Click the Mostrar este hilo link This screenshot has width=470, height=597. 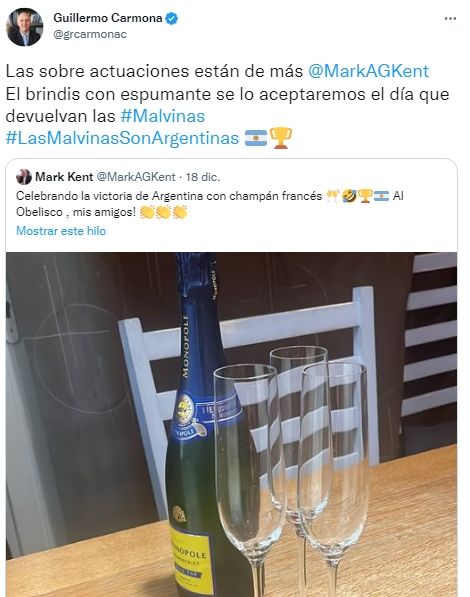tap(61, 231)
